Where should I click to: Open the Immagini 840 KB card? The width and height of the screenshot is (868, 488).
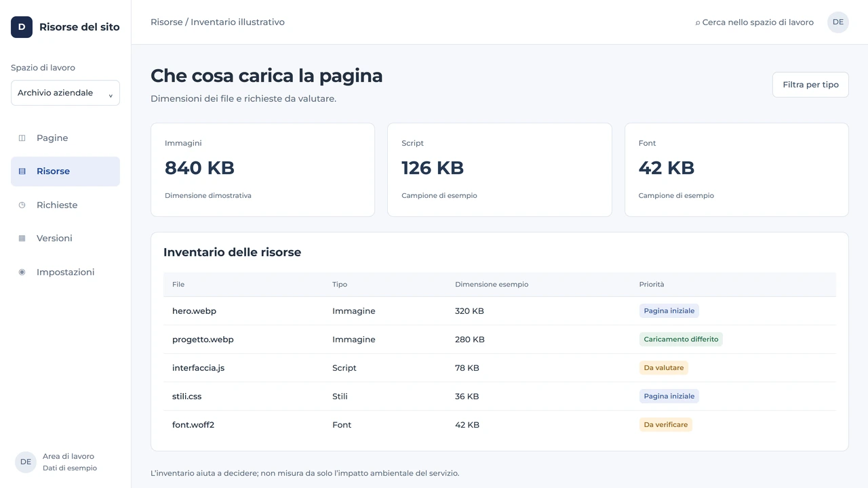[x=262, y=169]
